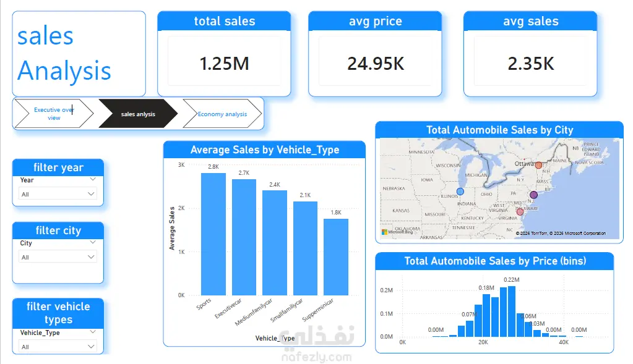Screen dimensions: 633x364
Task: Click the filter city header
Action: tap(58, 230)
